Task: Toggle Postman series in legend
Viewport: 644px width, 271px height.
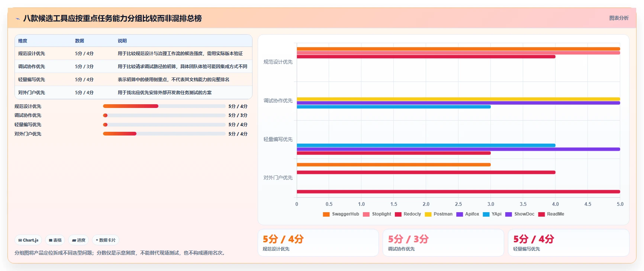Action: click(438, 214)
